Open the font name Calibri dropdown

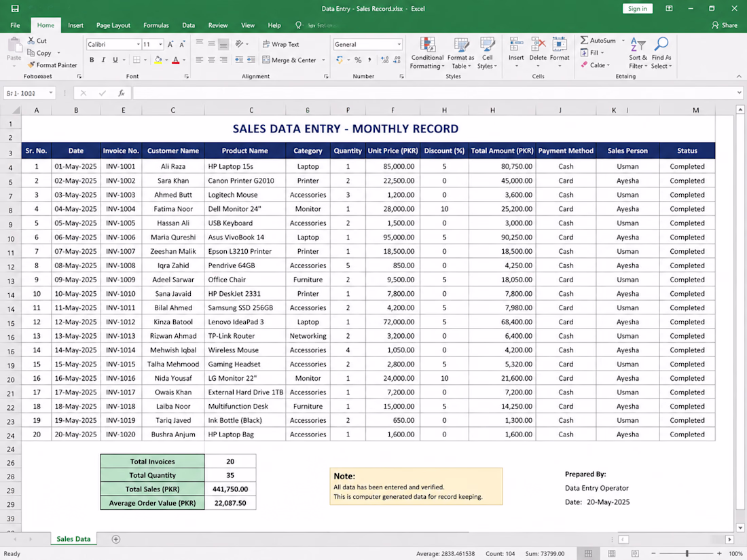click(138, 44)
